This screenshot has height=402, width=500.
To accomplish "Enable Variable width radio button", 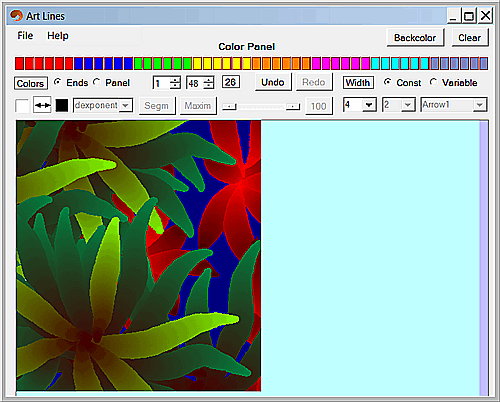I will 433,82.
